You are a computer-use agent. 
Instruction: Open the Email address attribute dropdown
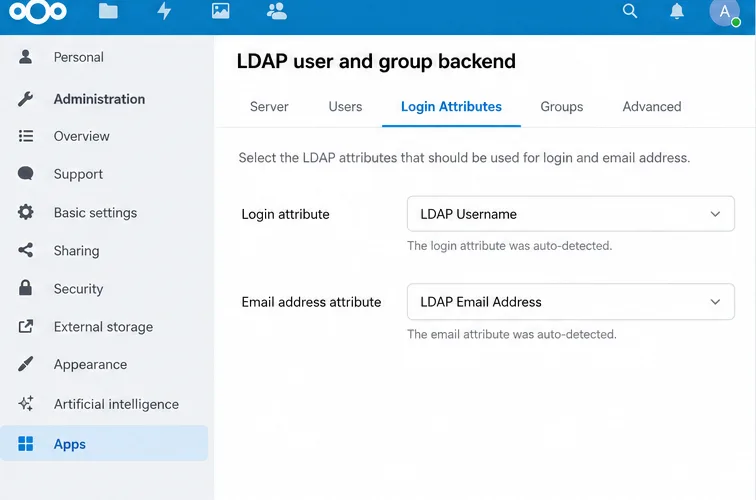[571, 302]
